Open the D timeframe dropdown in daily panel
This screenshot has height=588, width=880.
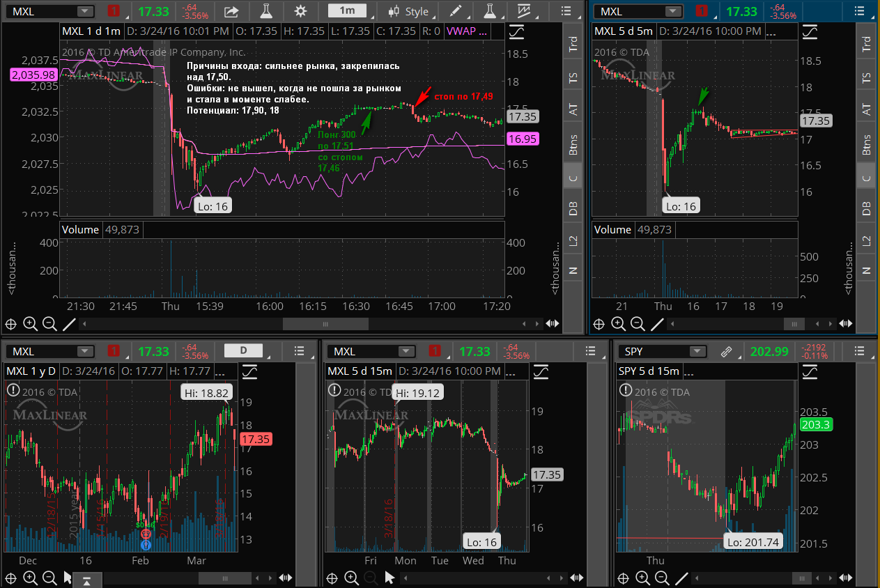coord(242,350)
